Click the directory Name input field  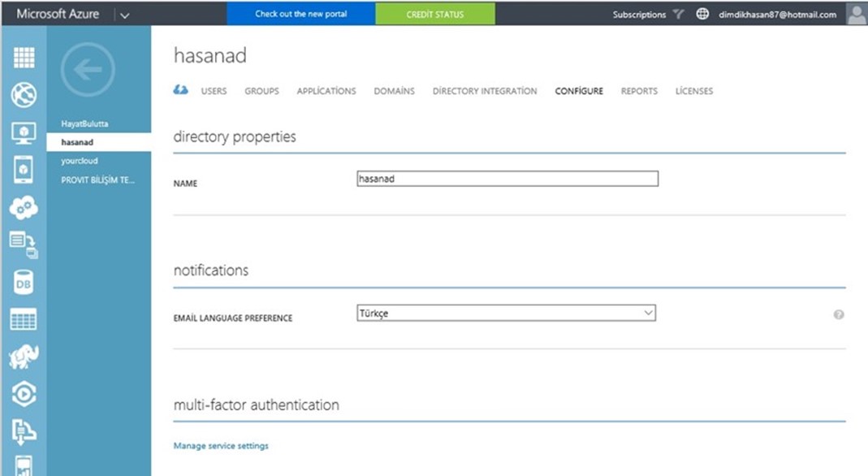click(x=507, y=179)
